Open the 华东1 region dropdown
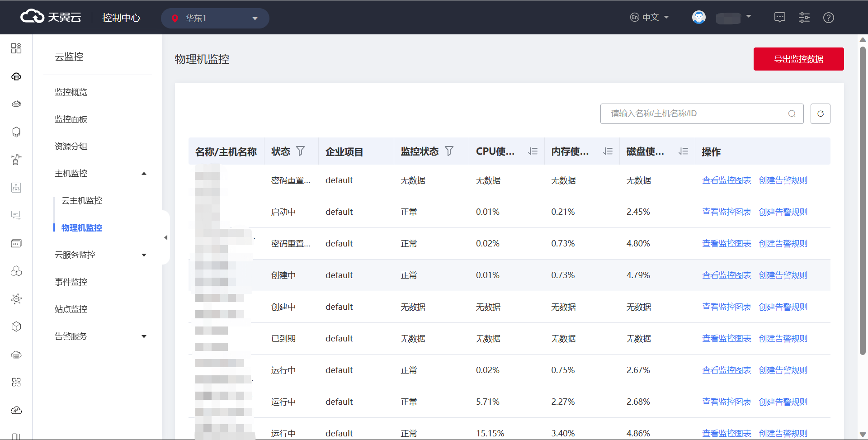868x440 pixels. pyautogui.click(x=215, y=19)
